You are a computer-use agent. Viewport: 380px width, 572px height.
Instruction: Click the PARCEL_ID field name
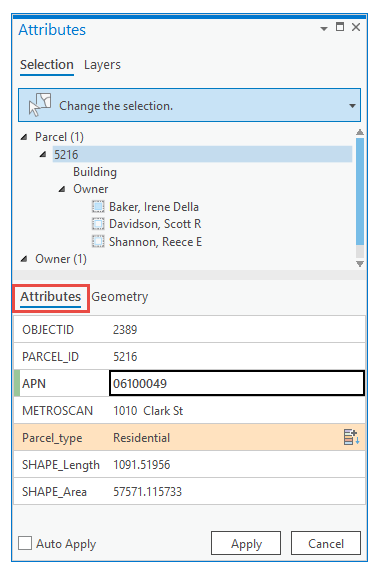pos(50,357)
